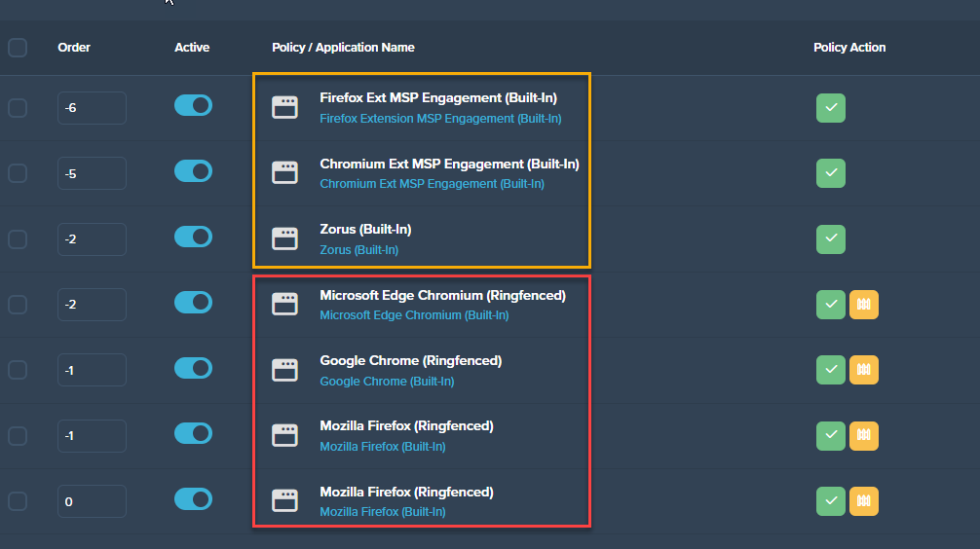Click the application icon next to Zorus (Built-In)
The width and height of the screenshot is (980, 549).
click(284, 238)
